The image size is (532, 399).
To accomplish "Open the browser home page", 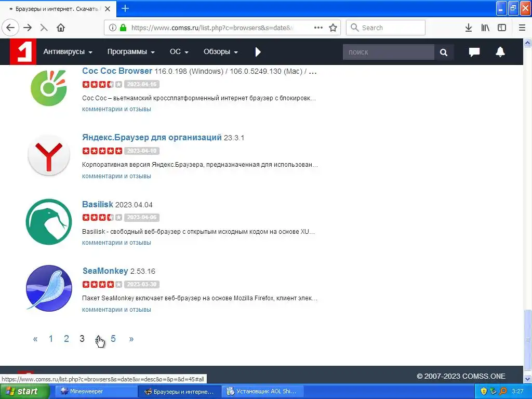I will pos(61,28).
